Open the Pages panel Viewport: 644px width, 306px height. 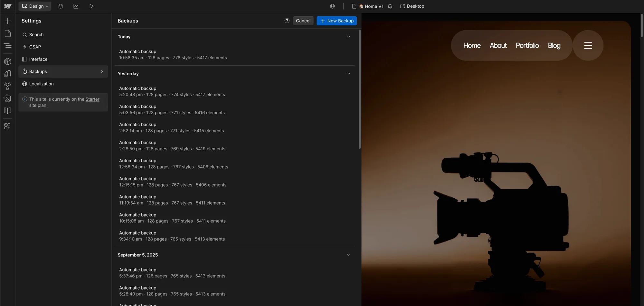click(x=8, y=33)
